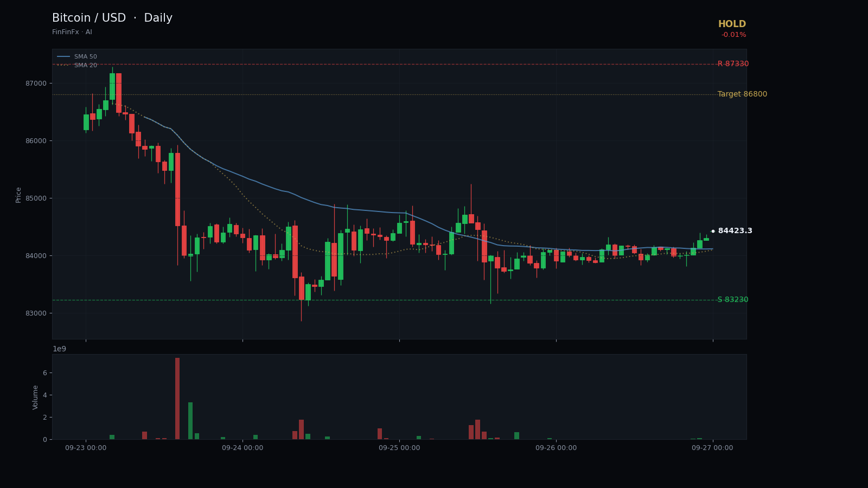Click the Target 86800 label
The height and width of the screenshot is (488, 868).
[x=742, y=94]
